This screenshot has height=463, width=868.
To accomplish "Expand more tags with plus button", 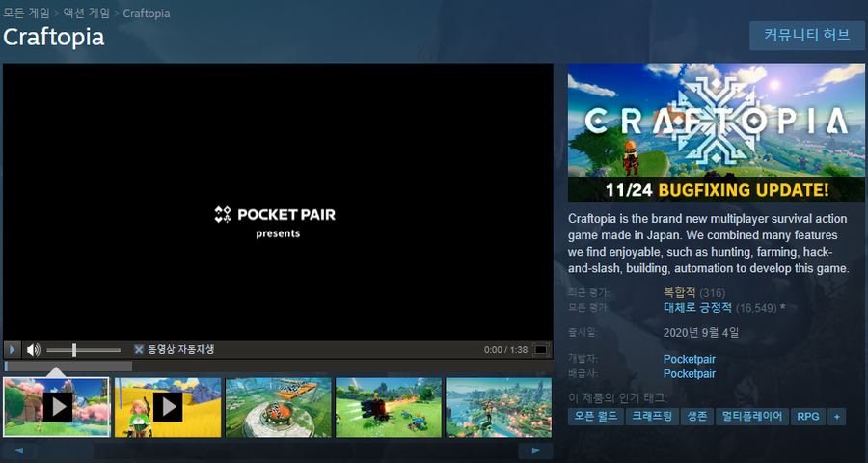I will pyautogui.click(x=836, y=417).
